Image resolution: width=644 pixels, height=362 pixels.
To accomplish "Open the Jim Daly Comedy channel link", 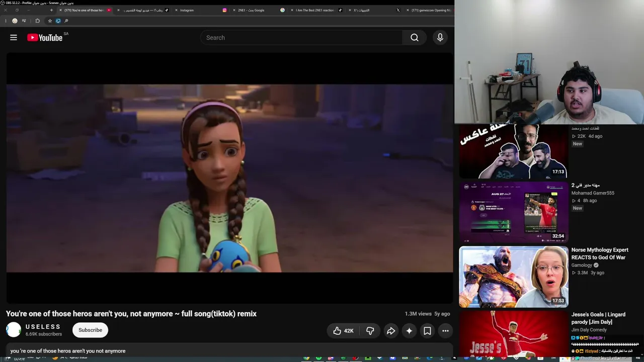I will 589,330.
